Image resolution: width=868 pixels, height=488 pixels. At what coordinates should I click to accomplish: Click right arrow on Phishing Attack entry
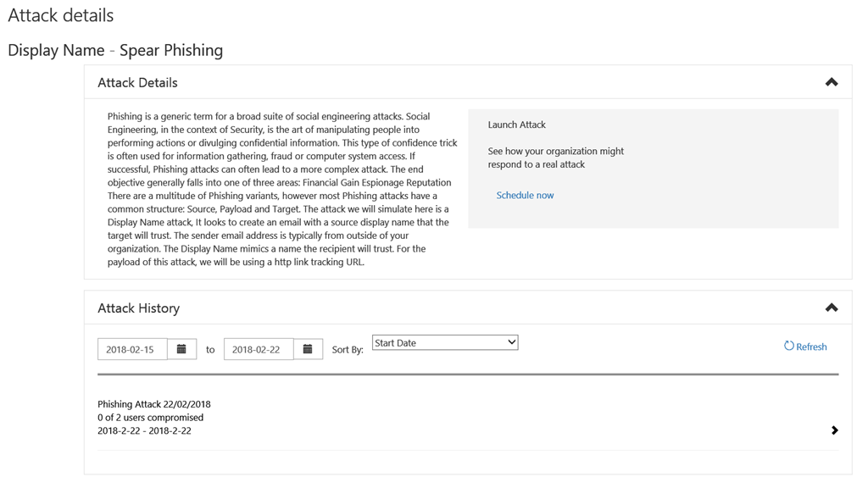834,430
